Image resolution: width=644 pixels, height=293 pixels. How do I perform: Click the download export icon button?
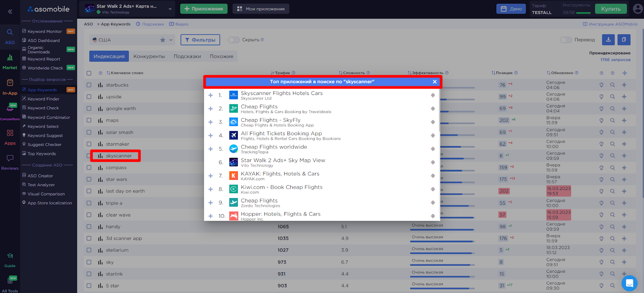[x=608, y=39]
